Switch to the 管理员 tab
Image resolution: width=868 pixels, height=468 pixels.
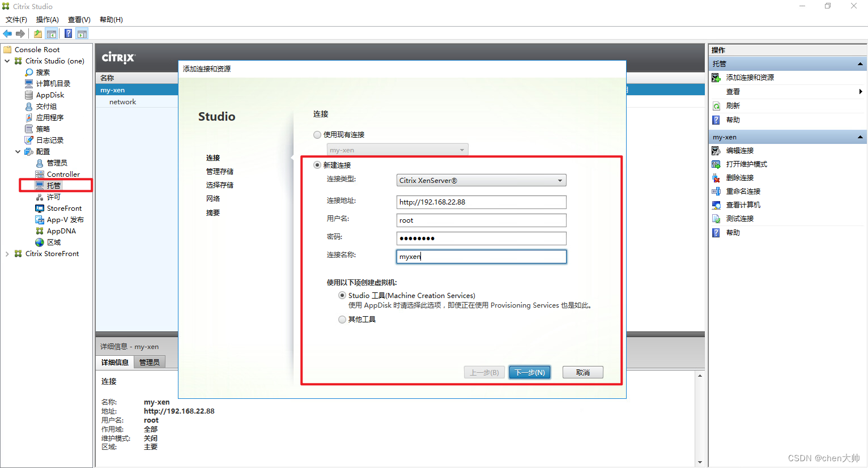(x=150, y=363)
